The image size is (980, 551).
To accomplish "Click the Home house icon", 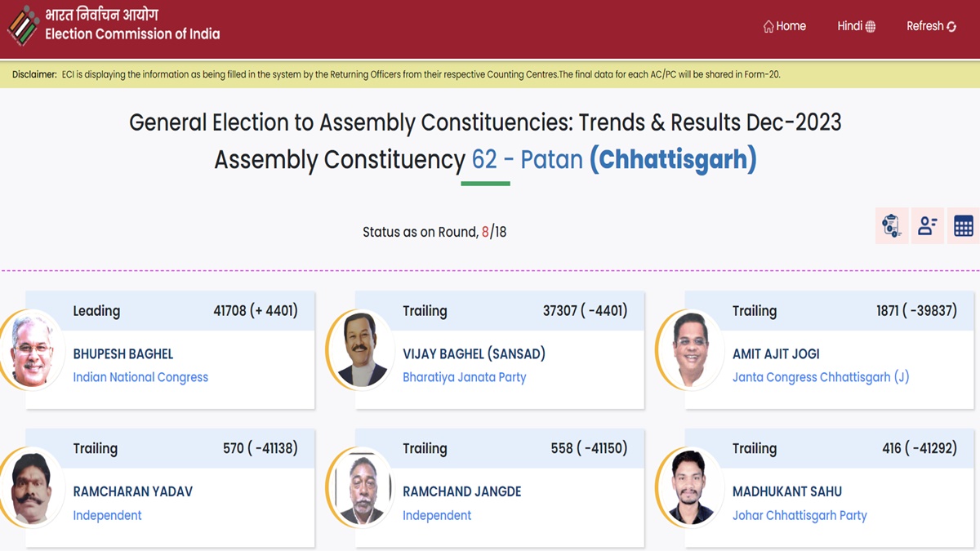I will point(768,27).
